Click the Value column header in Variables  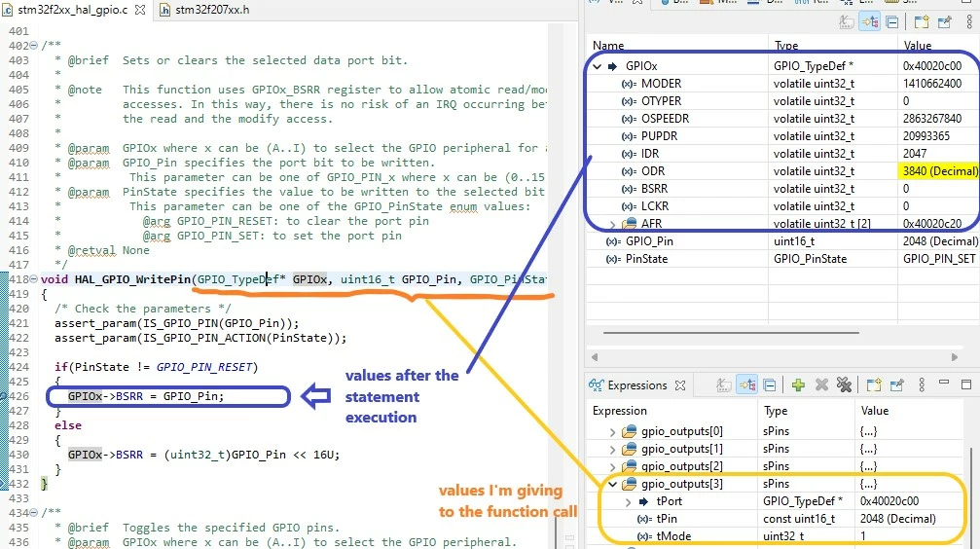[918, 46]
